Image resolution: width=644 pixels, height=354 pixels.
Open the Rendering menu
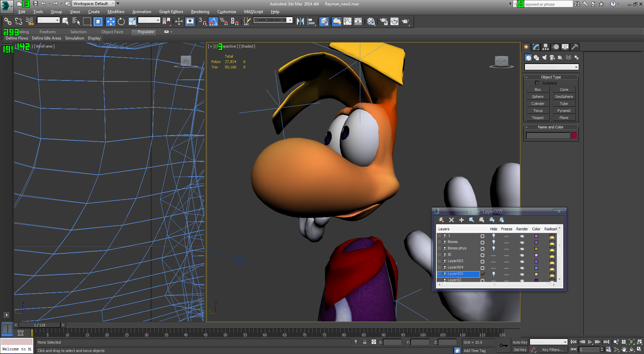coord(200,12)
